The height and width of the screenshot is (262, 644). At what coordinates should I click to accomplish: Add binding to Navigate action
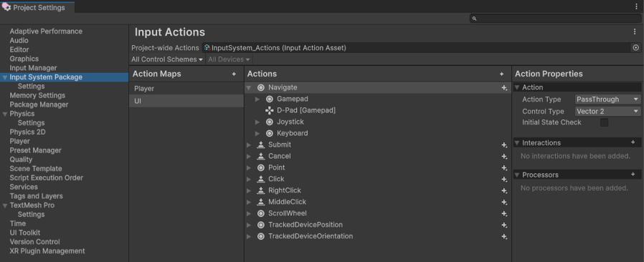click(504, 88)
